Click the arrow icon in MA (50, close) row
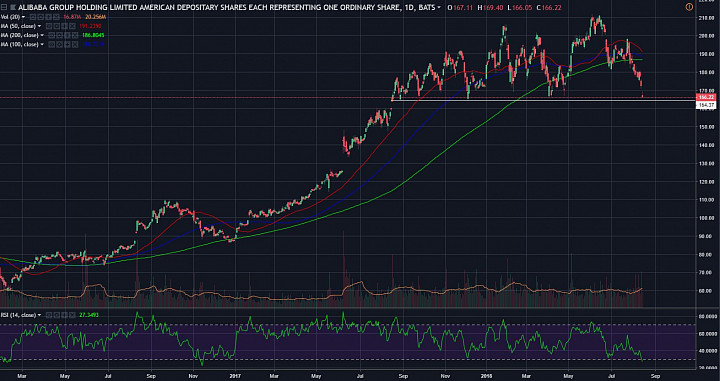 pos(64,26)
